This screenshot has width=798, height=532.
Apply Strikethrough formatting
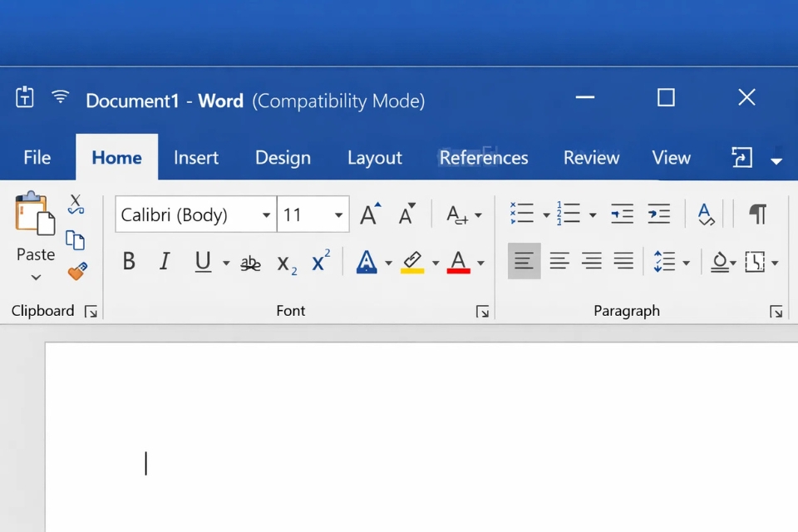click(x=249, y=262)
